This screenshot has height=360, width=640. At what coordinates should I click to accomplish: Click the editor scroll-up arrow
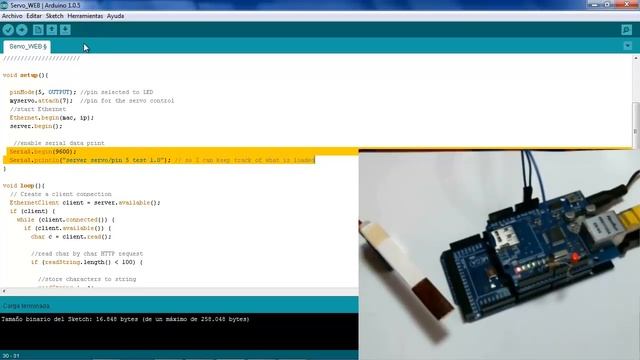click(636, 58)
